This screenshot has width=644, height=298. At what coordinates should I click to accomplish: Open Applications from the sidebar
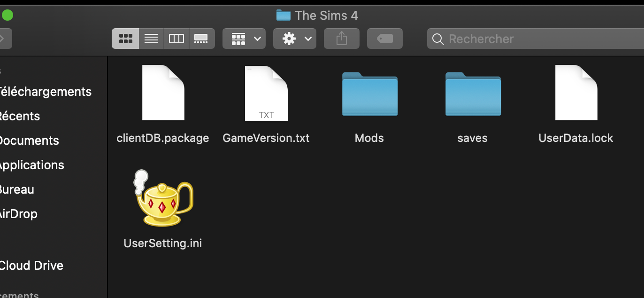pos(31,165)
